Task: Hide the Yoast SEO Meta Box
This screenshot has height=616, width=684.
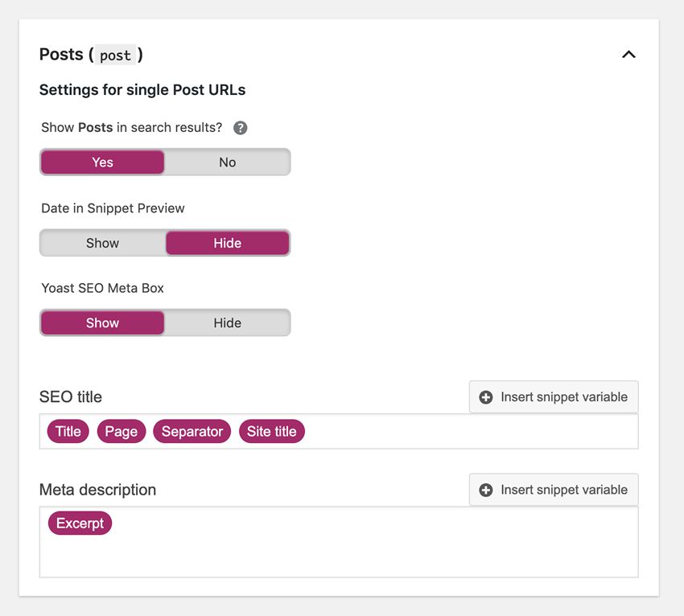Action: tap(227, 322)
